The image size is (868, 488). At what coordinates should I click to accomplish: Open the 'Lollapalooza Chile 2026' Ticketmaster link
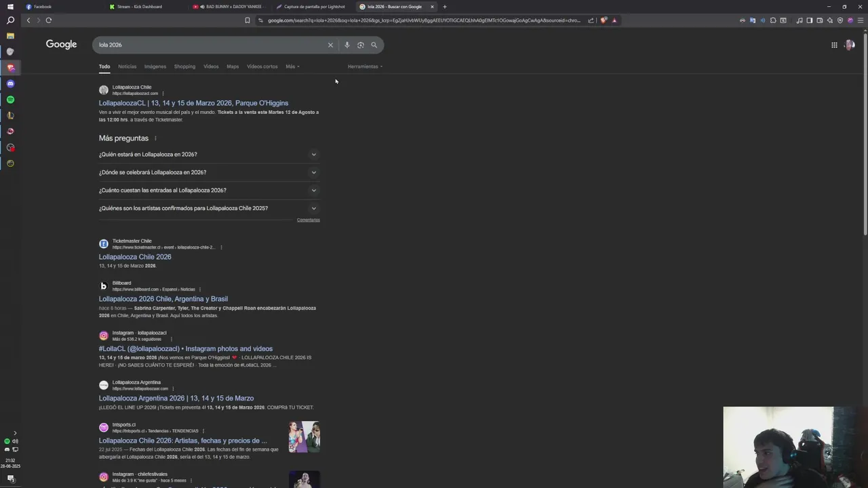tap(135, 257)
